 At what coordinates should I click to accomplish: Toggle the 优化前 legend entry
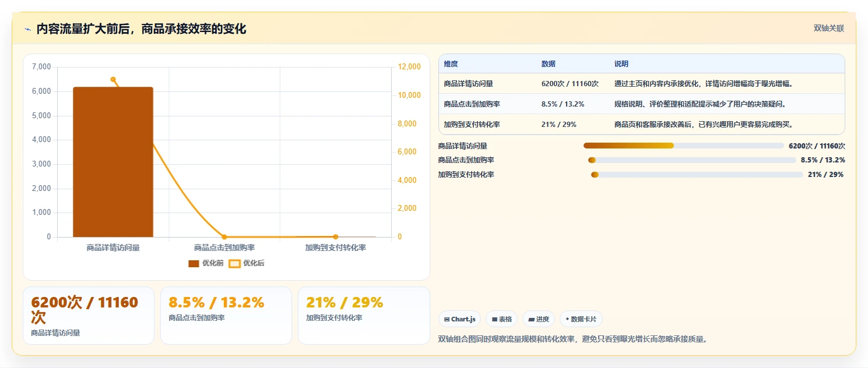(206, 264)
